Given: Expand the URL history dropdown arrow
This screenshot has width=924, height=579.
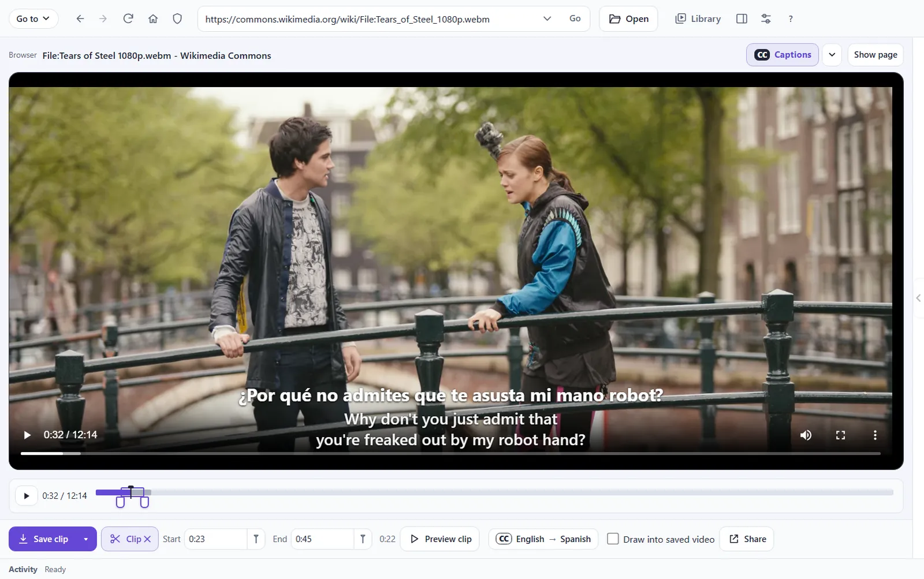Looking at the screenshot, I should click(547, 19).
